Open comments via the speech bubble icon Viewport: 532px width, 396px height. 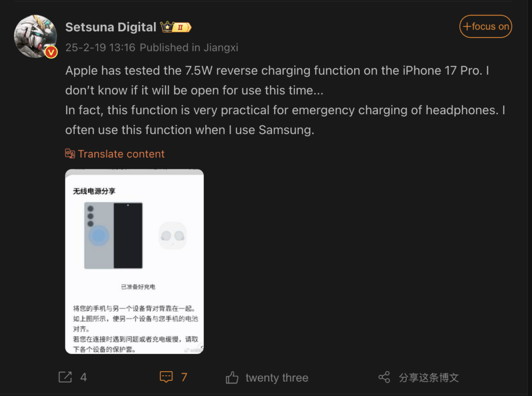point(166,377)
